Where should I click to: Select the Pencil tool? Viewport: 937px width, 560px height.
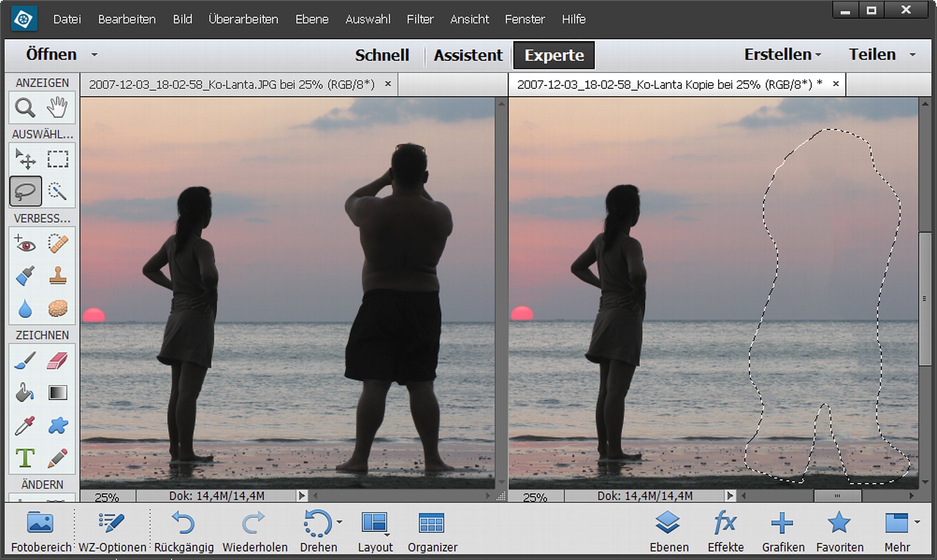(x=57, y=458)
